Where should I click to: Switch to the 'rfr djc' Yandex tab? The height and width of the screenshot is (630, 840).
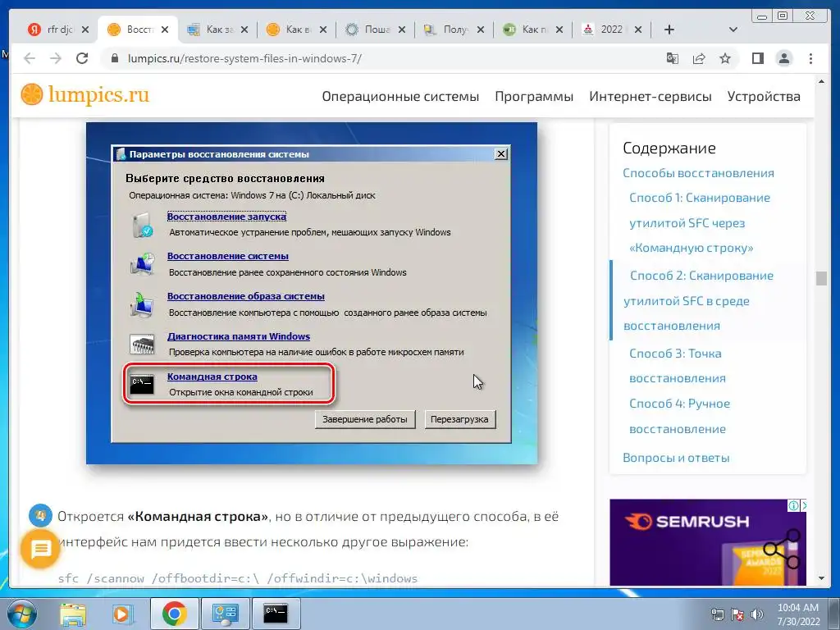click(53, 30)
